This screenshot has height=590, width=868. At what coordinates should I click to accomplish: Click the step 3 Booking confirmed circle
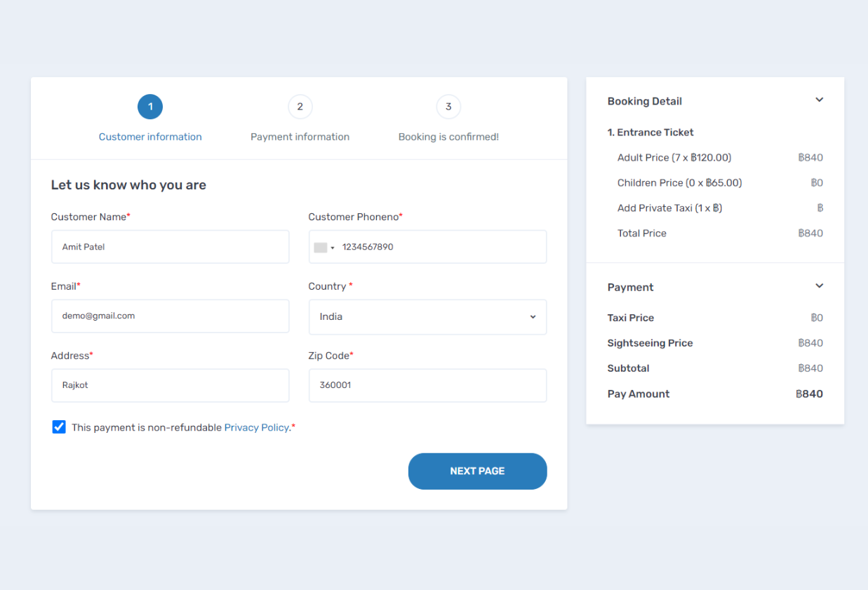448,107
